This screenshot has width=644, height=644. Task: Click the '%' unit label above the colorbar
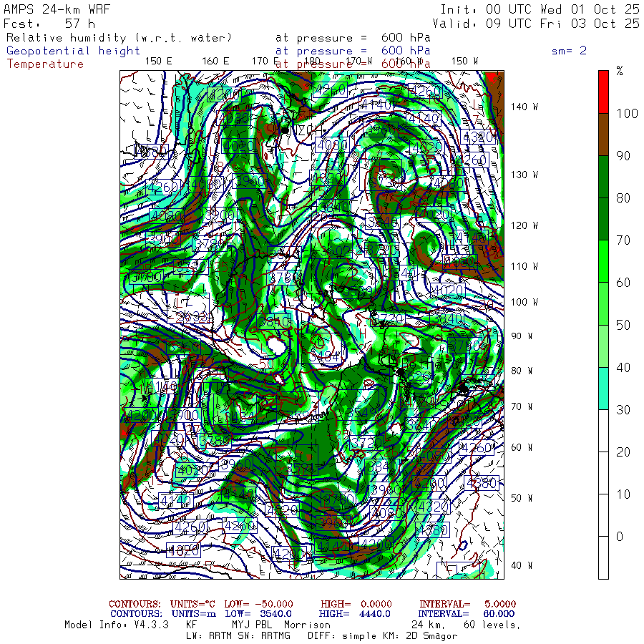[x=620, y=72]
